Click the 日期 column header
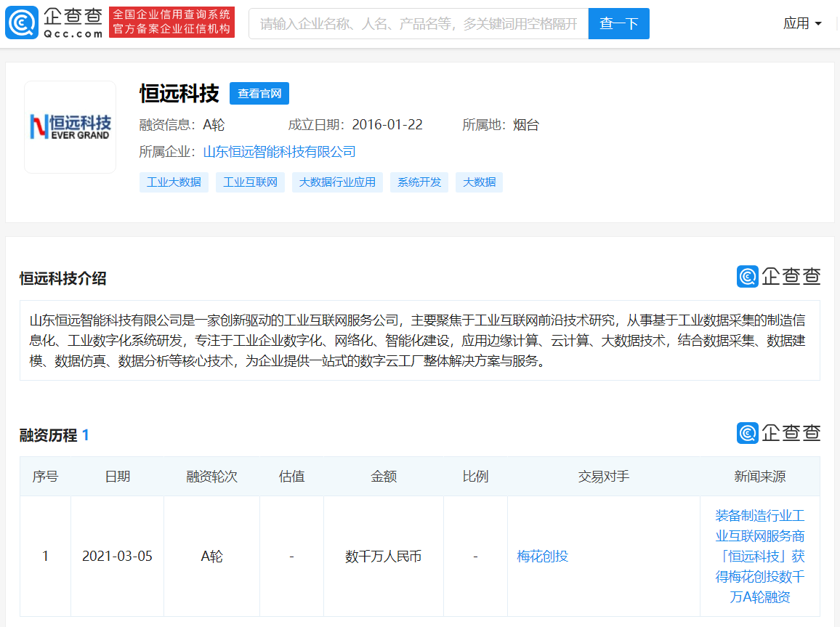Viewport: 840px width, 627px height. tap(117, 477)
